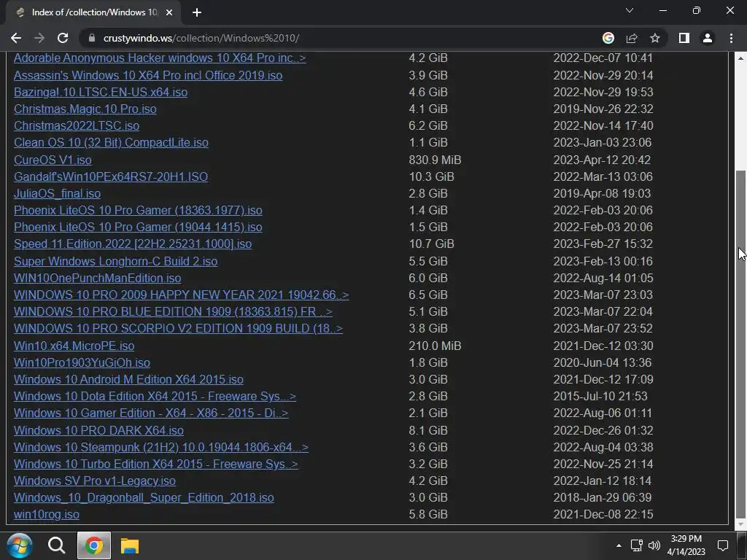Open WIN10OnePunchManEdition.iso link
This screenshot has width=747, height=560.
97,278
